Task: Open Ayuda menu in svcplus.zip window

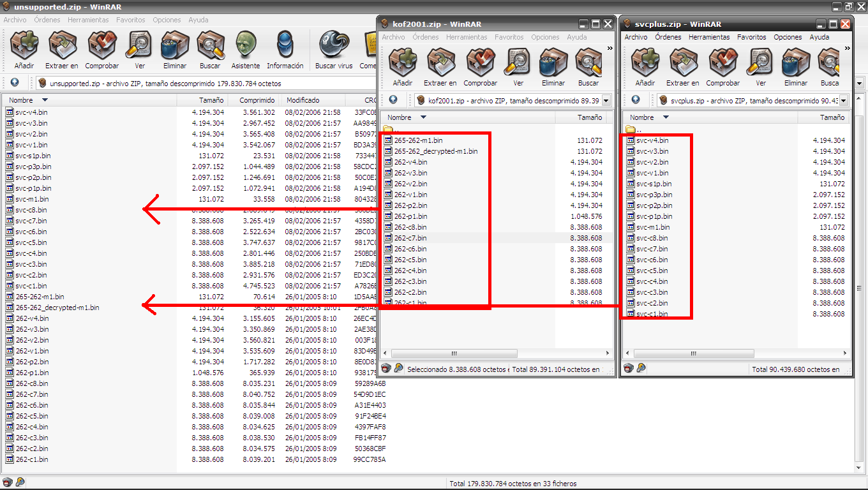Action: tap(819, 37)
